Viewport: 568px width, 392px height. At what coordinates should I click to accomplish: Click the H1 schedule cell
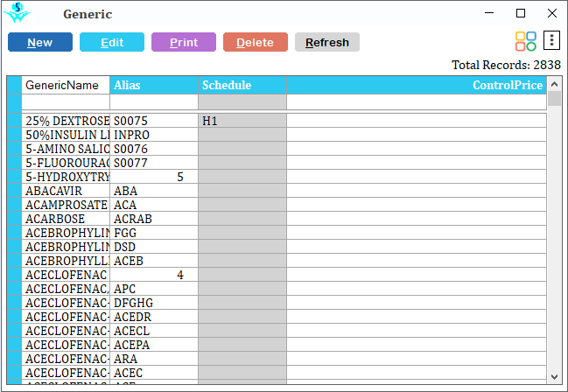242,121
